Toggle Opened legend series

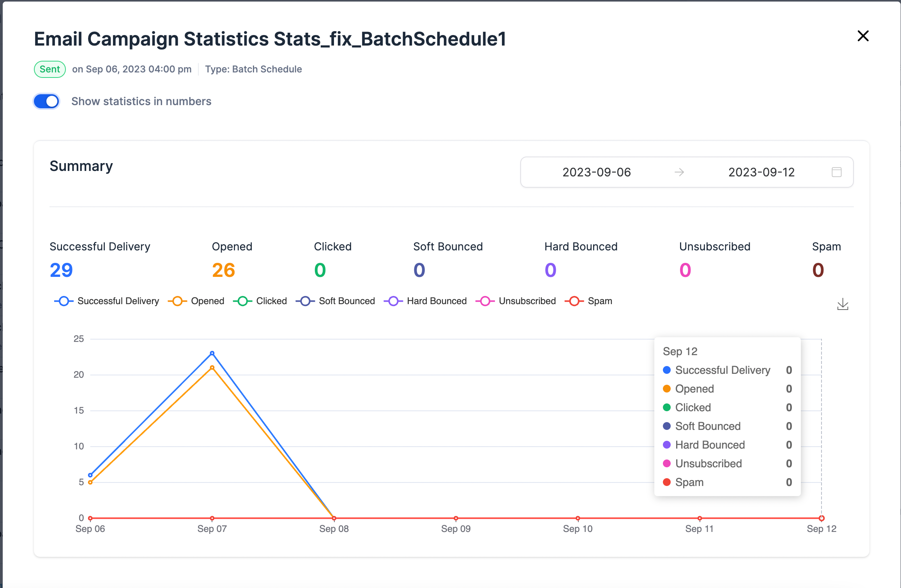[x=196, y=301]
